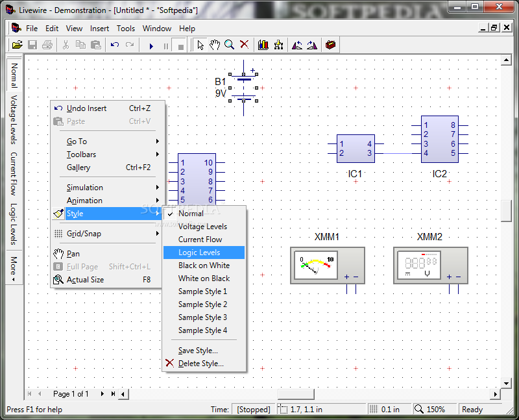The height and width of the screenshot is (420, 519).
Task: Open the Help menu
Action: pyautogui.click(x=187, y=29)
